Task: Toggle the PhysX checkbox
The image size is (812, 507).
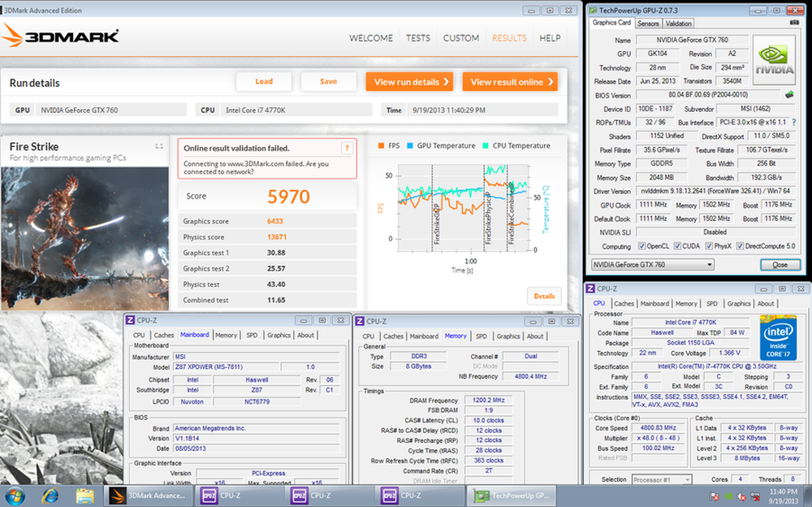Action: click(710, 246)
